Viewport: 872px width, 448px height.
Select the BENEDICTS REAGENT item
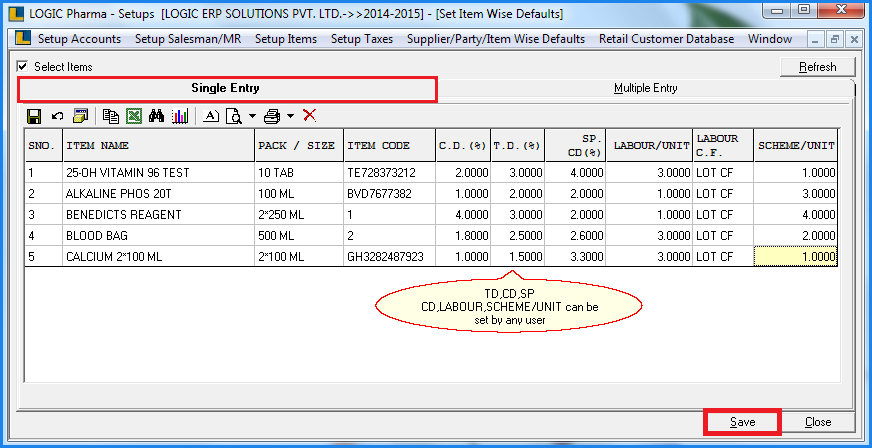[x=158, y=215]
